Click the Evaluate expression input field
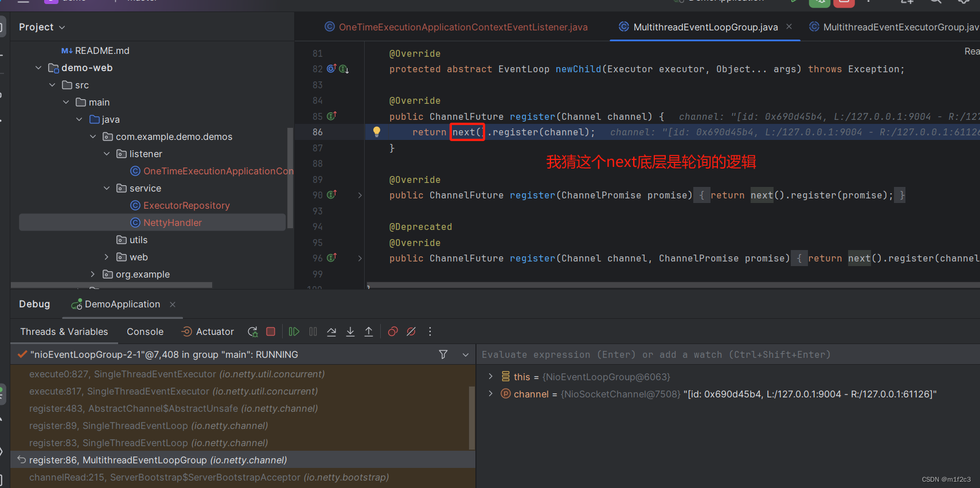 [728, 354]
